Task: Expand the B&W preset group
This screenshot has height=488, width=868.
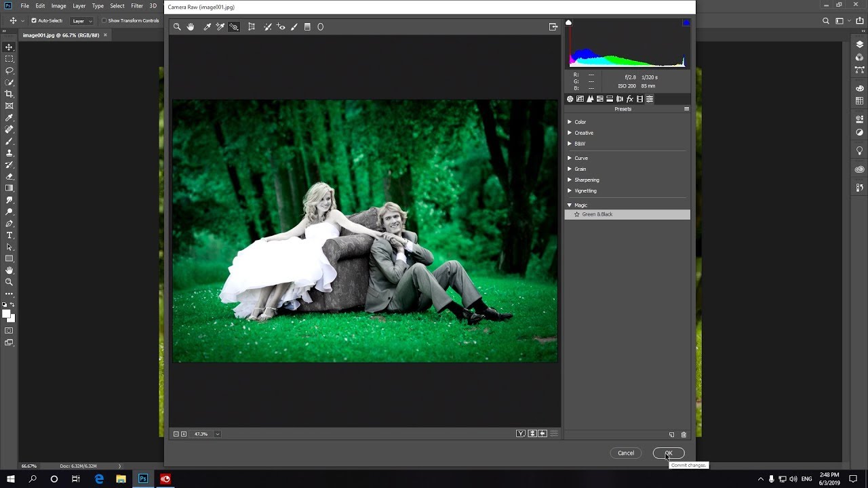Action: [570, 144]
